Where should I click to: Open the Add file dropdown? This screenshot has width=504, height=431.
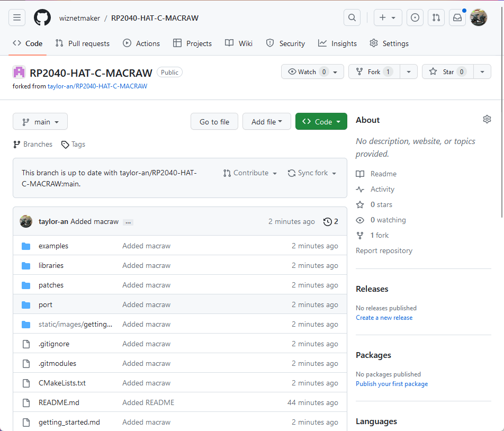[267, 121]
